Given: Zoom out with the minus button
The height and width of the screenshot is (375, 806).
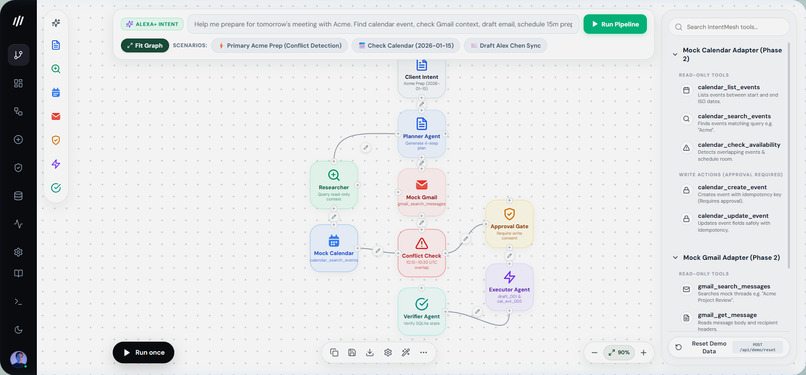Looking at the screenshot, I should coord(595,352).
